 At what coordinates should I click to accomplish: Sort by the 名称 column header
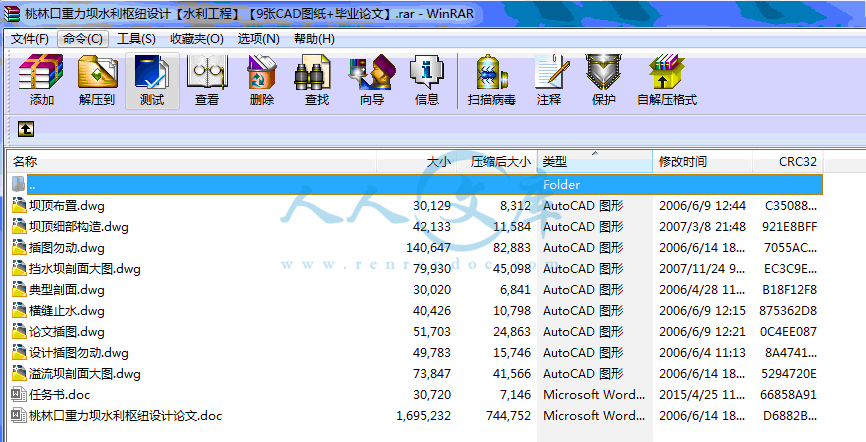tap(192, 162)
